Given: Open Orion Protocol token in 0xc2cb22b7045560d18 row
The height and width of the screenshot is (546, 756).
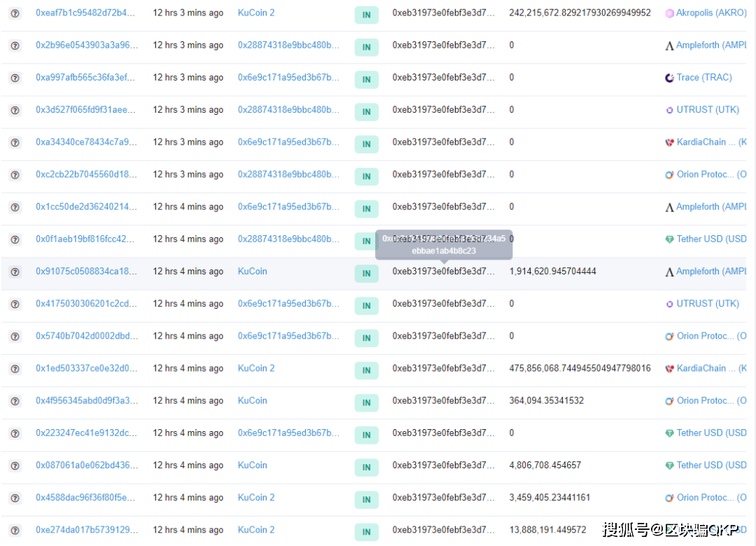Looking at the screenshot, I should [x=711, y=174].
